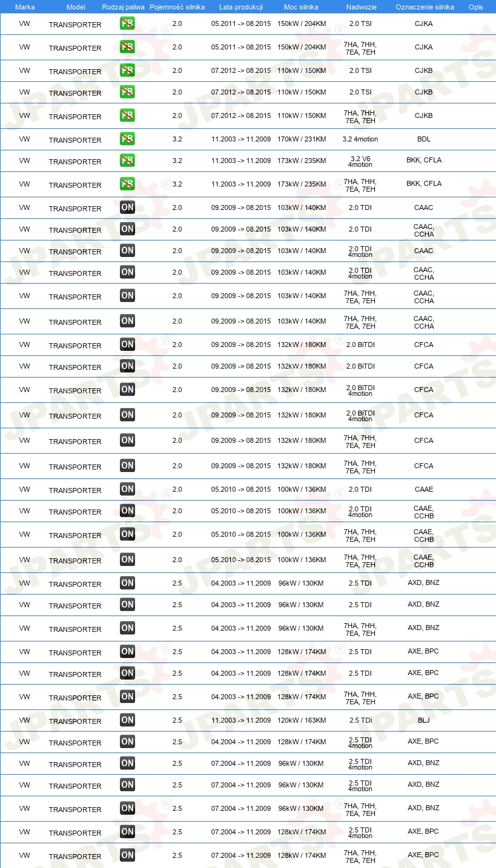This screenshot has width=496, height=868.
Task: Click 11.2003 -> 11.2009 in BLJ row
Action: point(241,720)
